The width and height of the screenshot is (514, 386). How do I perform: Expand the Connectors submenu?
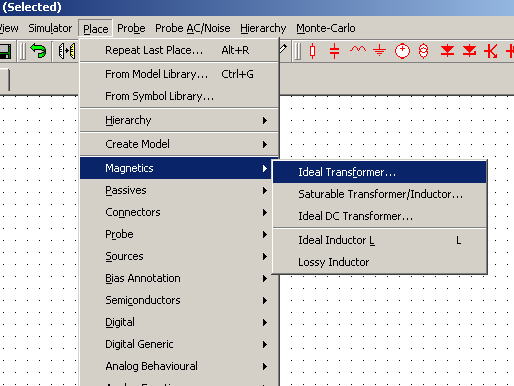pyautogui.click(x=179, y=212)
